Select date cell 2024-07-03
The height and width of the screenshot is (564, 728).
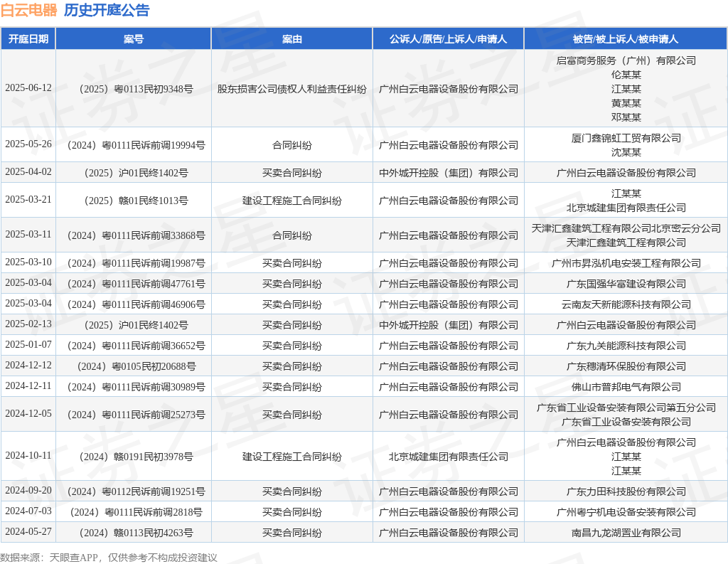click(28, 511)
